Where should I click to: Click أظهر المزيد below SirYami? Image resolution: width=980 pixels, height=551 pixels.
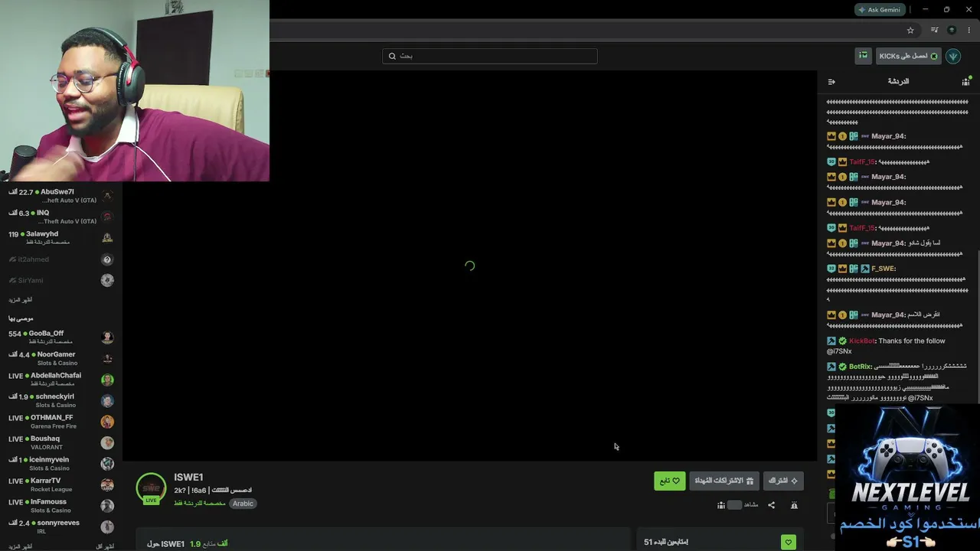21,300
